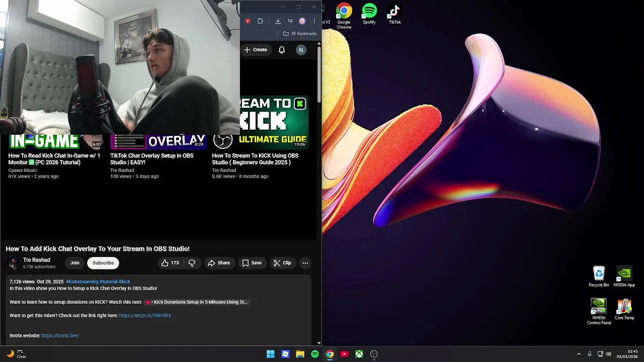Open the All Bookmarks folder
644x362 pixels.
[300, 34]
